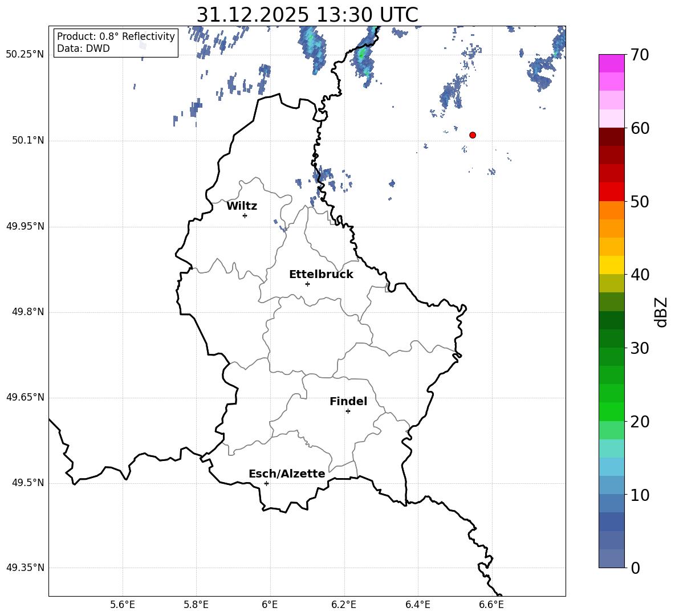675x616 pixels.
Task: Click the Findel location cross marker
Action: click(x=348, y=411)
